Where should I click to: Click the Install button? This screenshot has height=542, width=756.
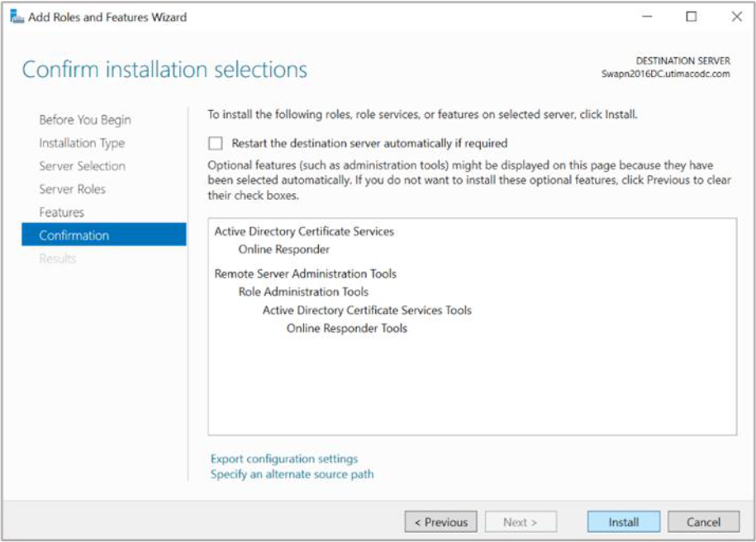[x=624, y=522]
